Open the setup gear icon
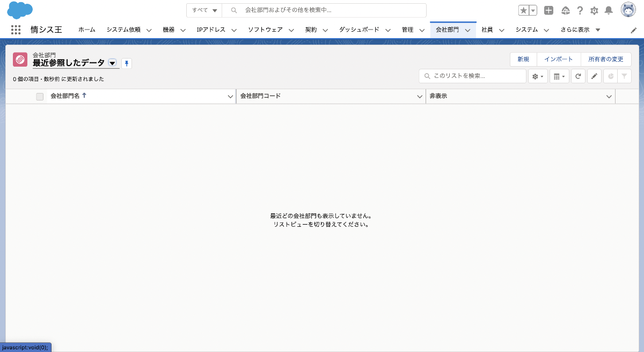Image resolution: width=644 pixels, height=352 pixels. (x=594, y=10)
